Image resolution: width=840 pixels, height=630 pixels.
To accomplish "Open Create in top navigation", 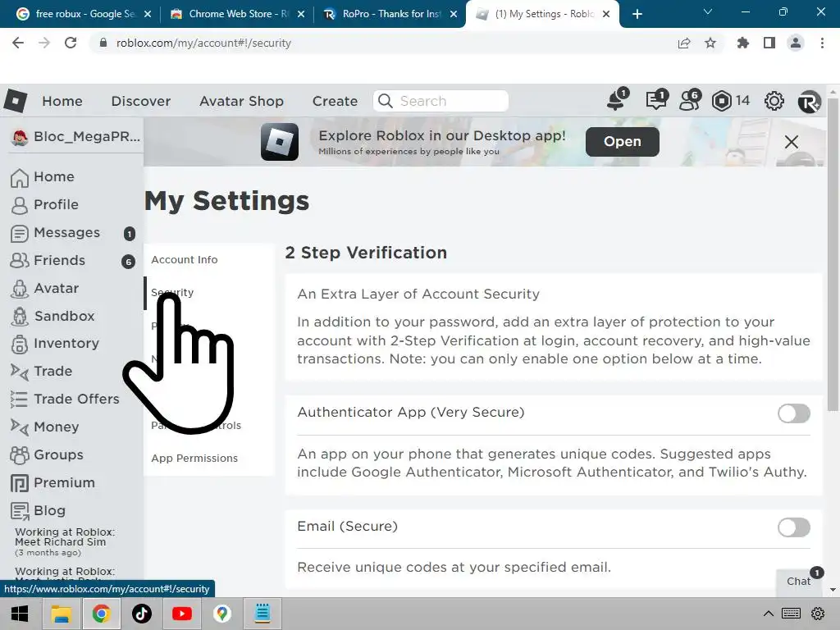I will 335,101.
